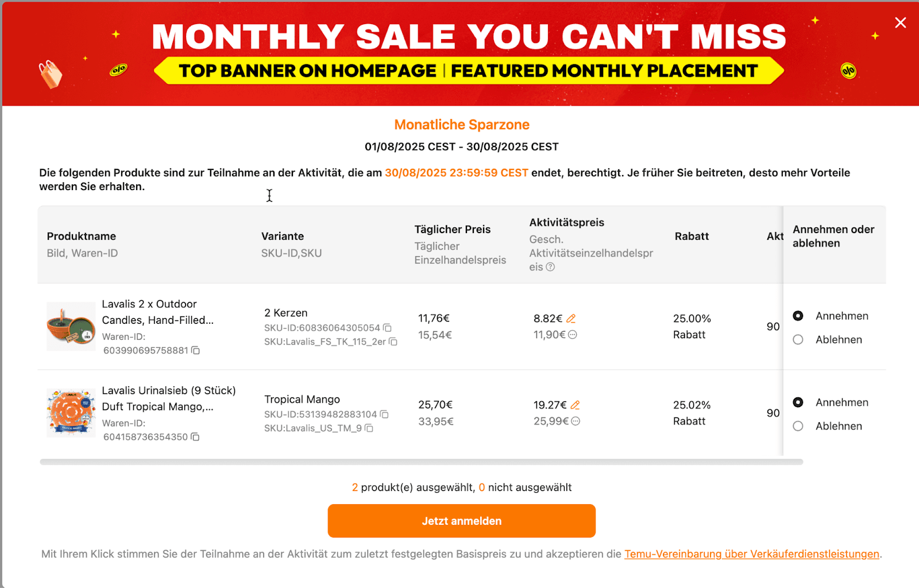
Task: Select Annehmen for Lavalis Outdoor Candles
Action: [798, 316]
